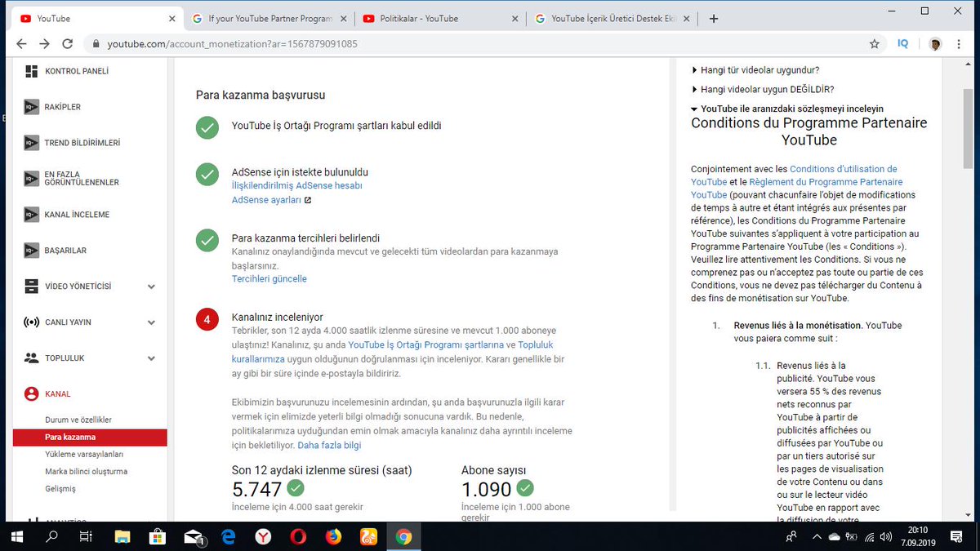Open the Windows Start menu
Screen dimensions: 980x551
click(x=16, y=536)
